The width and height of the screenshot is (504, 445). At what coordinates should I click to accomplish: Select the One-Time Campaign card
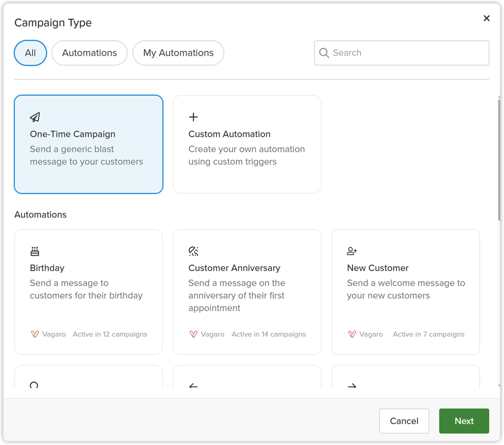(x=89, y=145)
